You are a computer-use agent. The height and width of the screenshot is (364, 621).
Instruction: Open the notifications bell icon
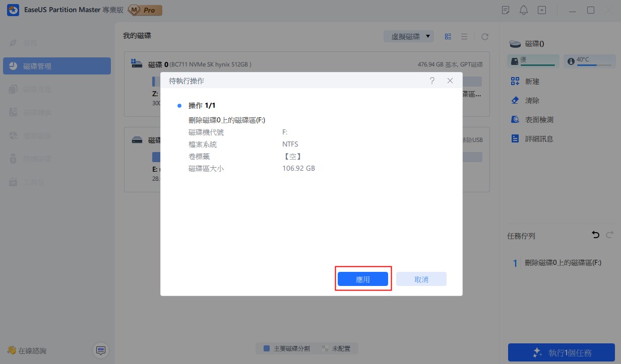tap(524, 10)
